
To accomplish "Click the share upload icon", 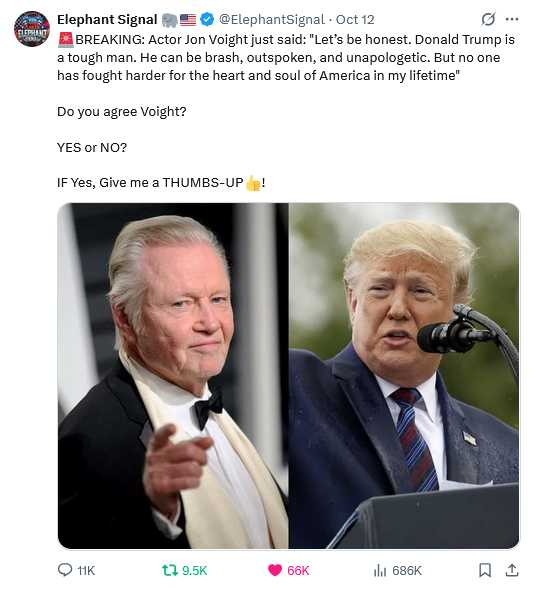I will tap(512, 570).
